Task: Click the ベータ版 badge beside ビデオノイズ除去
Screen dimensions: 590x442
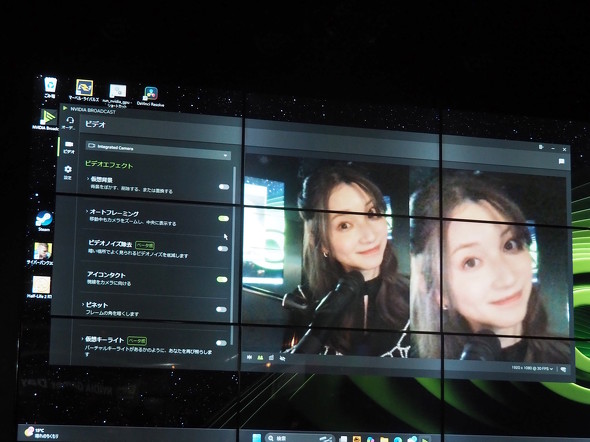Action: pyautogui.click(x=144, y=245)
